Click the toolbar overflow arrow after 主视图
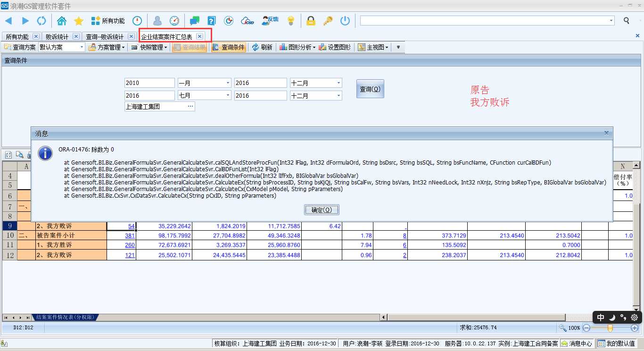The height and width of the screenshot is (351, 644). click(398, 47)
